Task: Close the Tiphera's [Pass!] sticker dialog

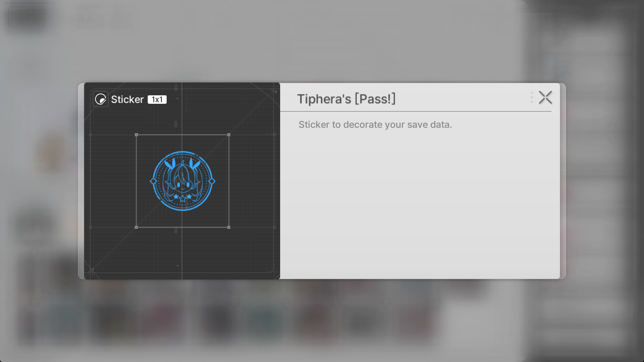Action: point(545,97)
